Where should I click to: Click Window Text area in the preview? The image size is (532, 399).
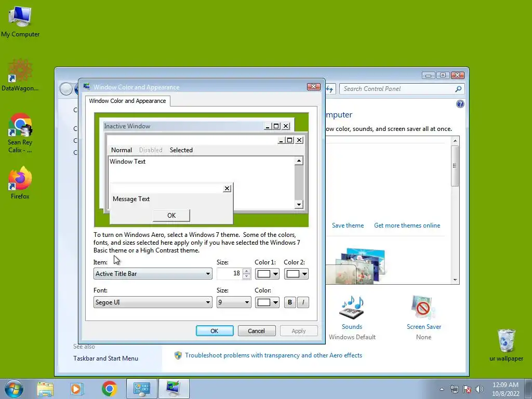pyautogui.click(x=127, y=162)
